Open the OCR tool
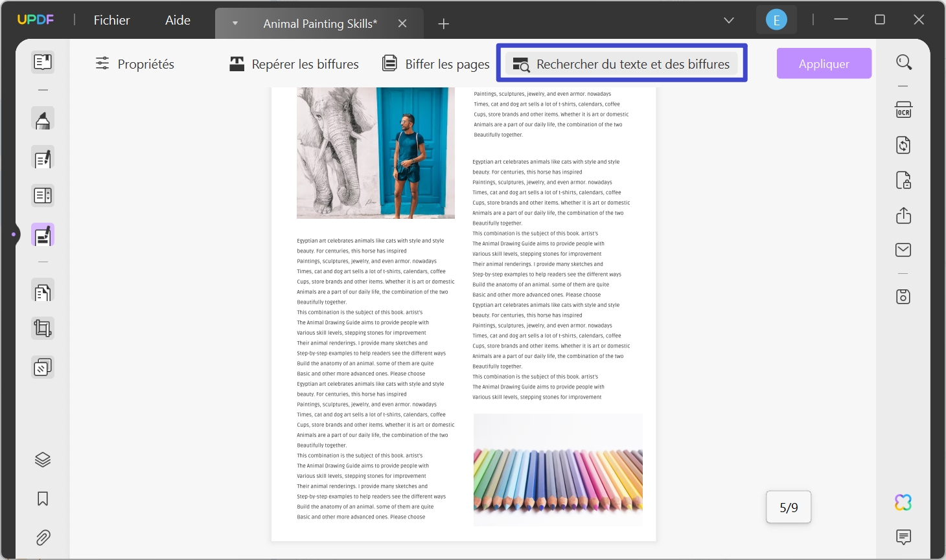Viewport: 946px width, 560px height. click(x=903, y=109)
